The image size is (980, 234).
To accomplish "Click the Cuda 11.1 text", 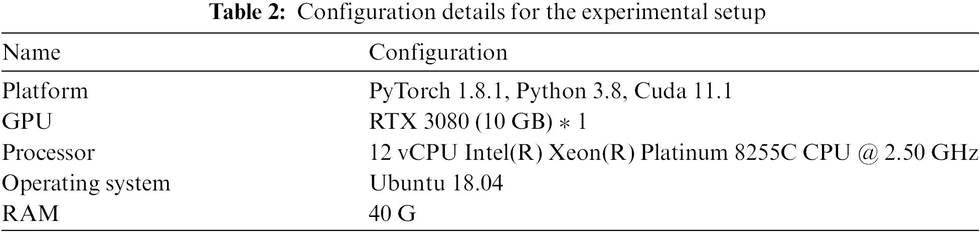I will [683, 91].
